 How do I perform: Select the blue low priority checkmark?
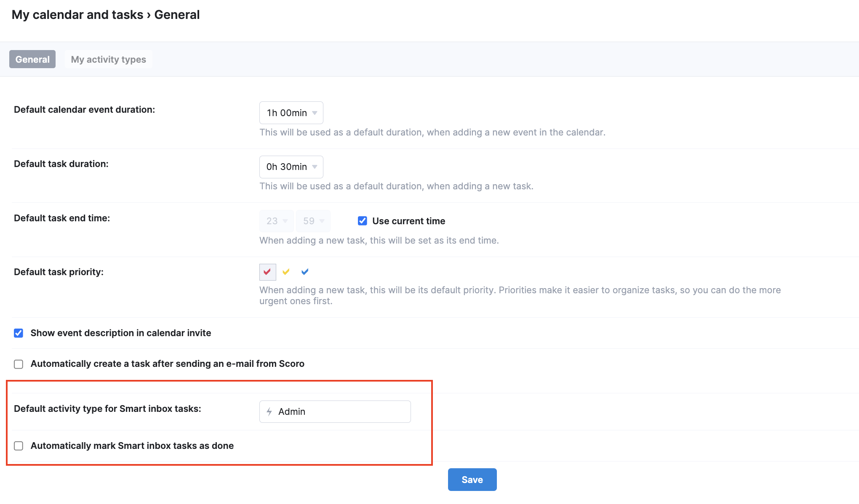pos(305,272)
